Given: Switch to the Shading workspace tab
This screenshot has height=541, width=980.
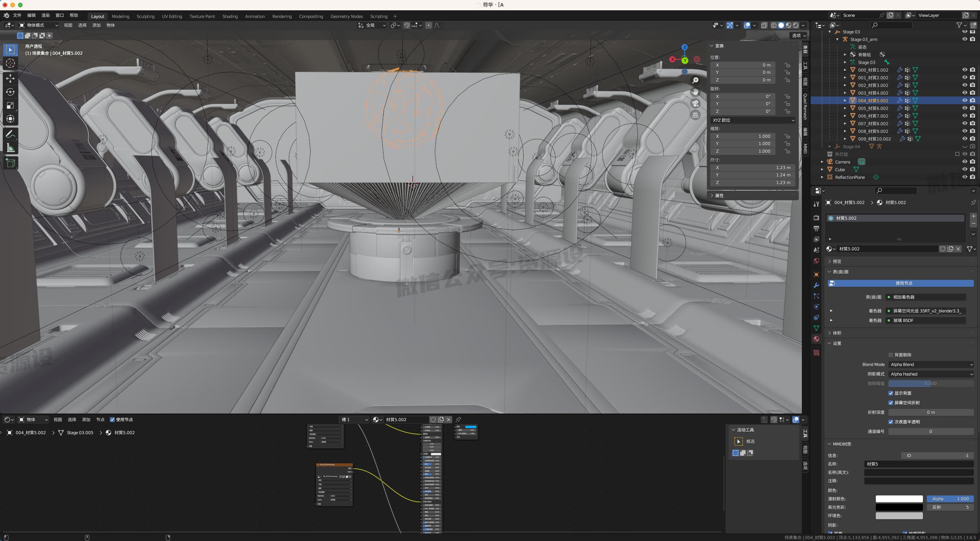Looking at the screenshot, I should [230, 16].
